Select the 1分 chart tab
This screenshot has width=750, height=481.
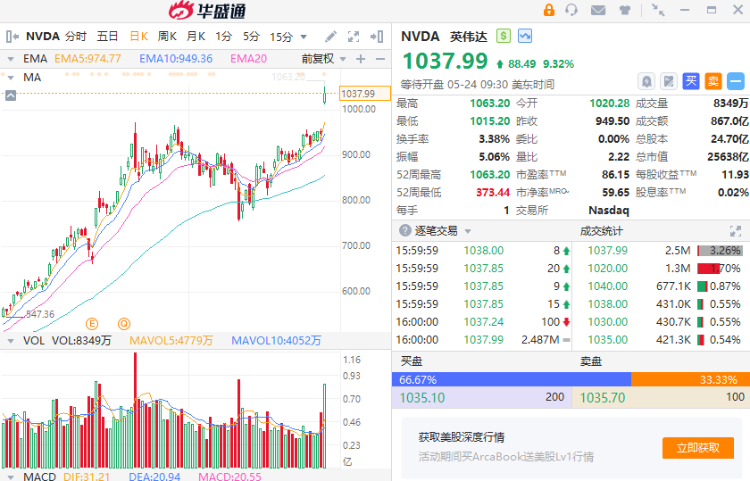[x=223, y=36]
